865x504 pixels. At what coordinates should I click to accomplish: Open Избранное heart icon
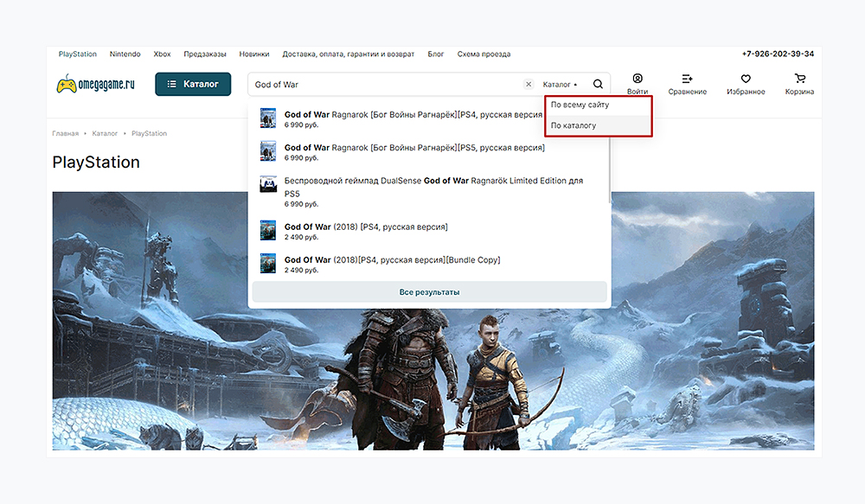point(746,85)
